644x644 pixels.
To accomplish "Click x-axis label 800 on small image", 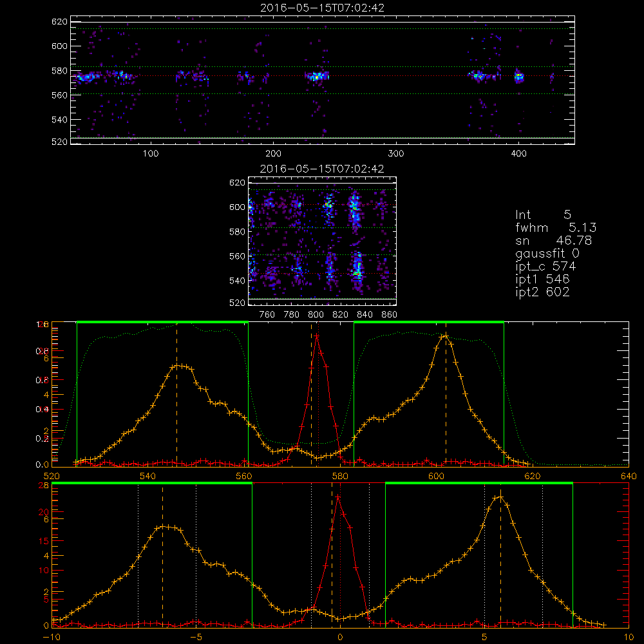I will (316, 315).
